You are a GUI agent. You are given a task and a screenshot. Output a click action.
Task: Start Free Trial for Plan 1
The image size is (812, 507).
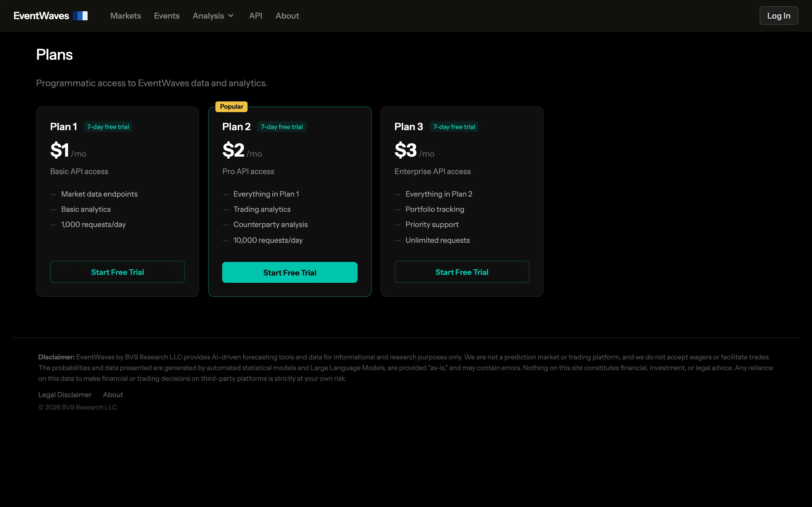coord(118,272)
